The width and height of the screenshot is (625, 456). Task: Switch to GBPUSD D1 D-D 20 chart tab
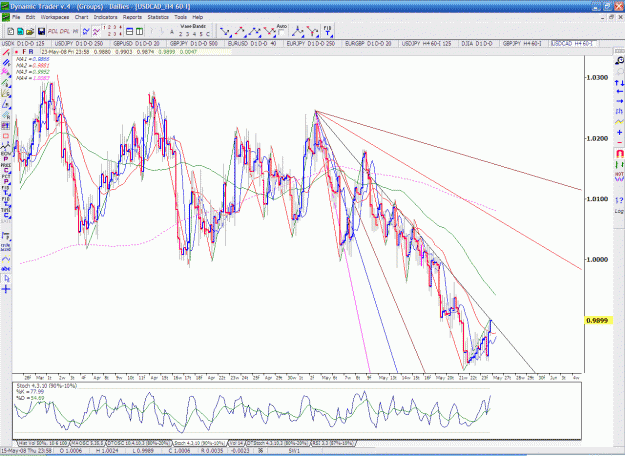pyautogui.click(x=136, y=43)
